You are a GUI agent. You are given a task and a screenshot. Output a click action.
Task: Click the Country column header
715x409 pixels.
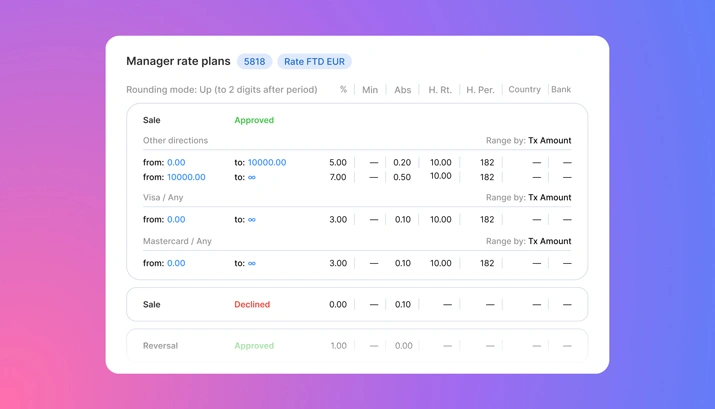tap(524, 90)
